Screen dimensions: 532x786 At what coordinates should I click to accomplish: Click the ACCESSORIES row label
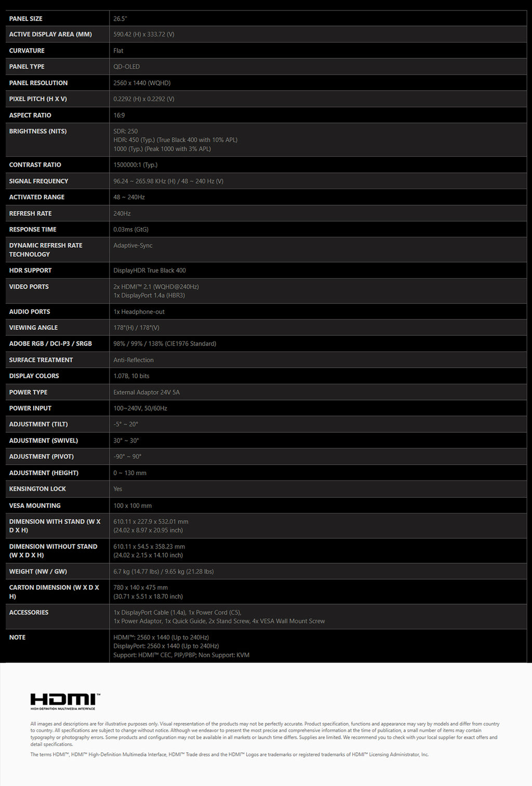29,612
